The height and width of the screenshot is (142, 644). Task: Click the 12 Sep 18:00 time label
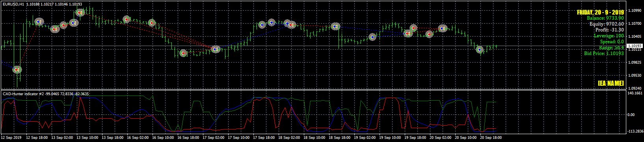click(37, 138)
